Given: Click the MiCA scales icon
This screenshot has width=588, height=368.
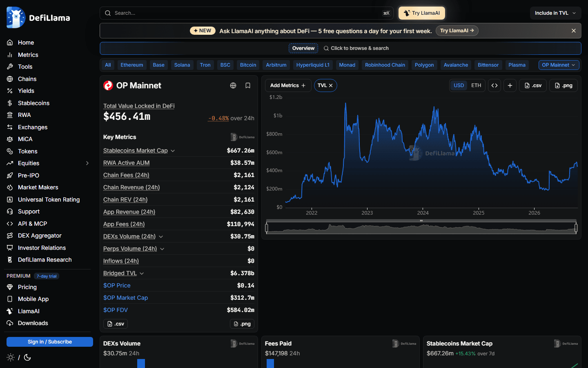Looking at the screenshot, I should pyautogui.click(x=10, y=139).
